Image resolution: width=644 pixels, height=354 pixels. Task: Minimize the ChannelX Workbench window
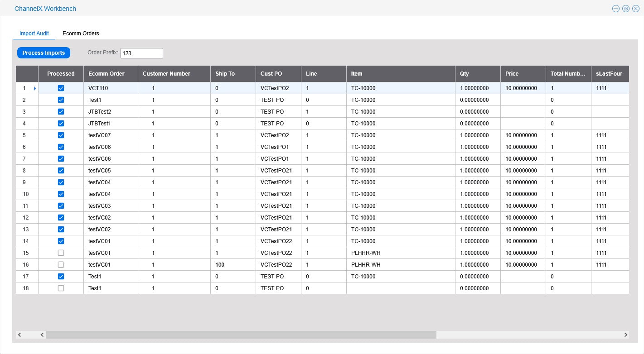coord(615,9)
